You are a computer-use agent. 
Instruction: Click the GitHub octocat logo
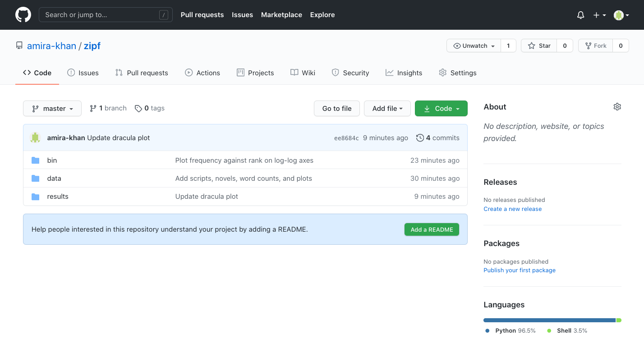[23, 15]
